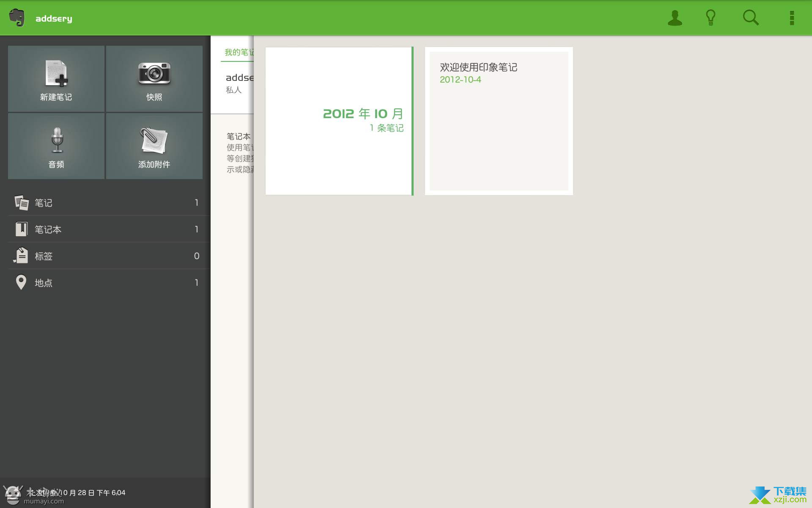Open the account profile icon

pyautogui.click(x=675, y=18)
